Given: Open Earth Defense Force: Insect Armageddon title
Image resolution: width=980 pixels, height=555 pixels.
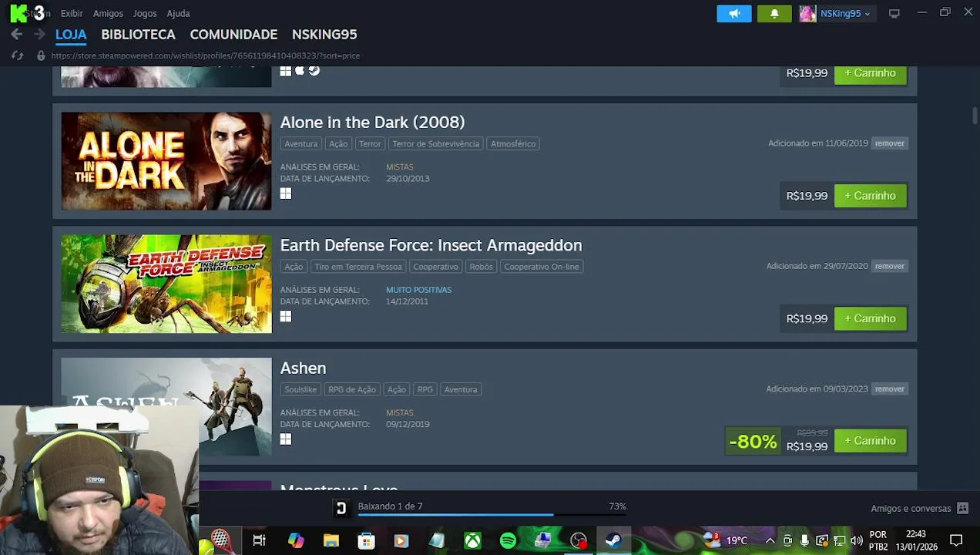Looking at the screenshot, I should 431,245.
